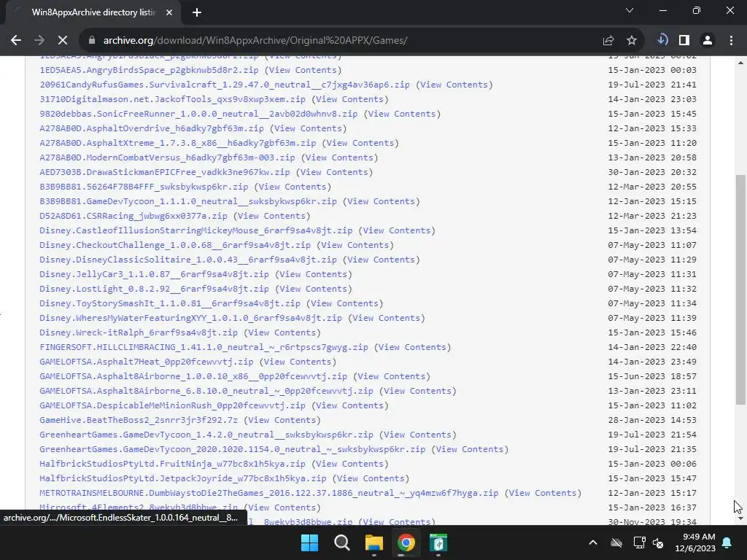Open Disney CheckoutChallenge zip link

tap(175, 245)
